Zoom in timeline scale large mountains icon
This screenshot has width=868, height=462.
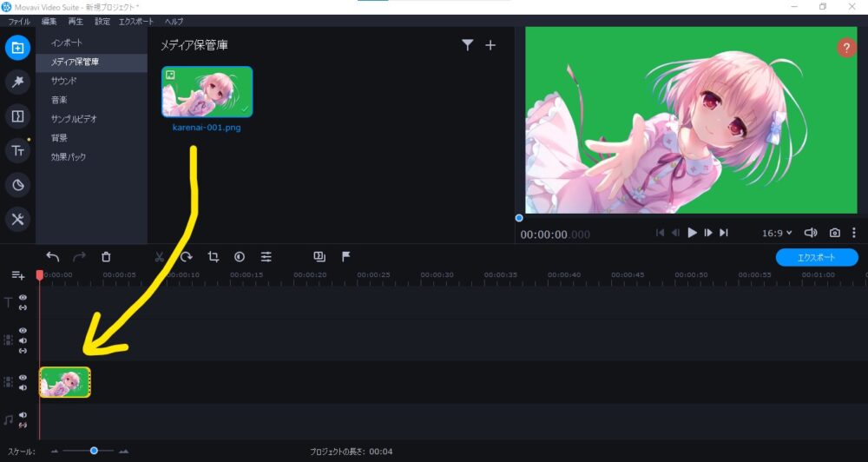(124, 452)
